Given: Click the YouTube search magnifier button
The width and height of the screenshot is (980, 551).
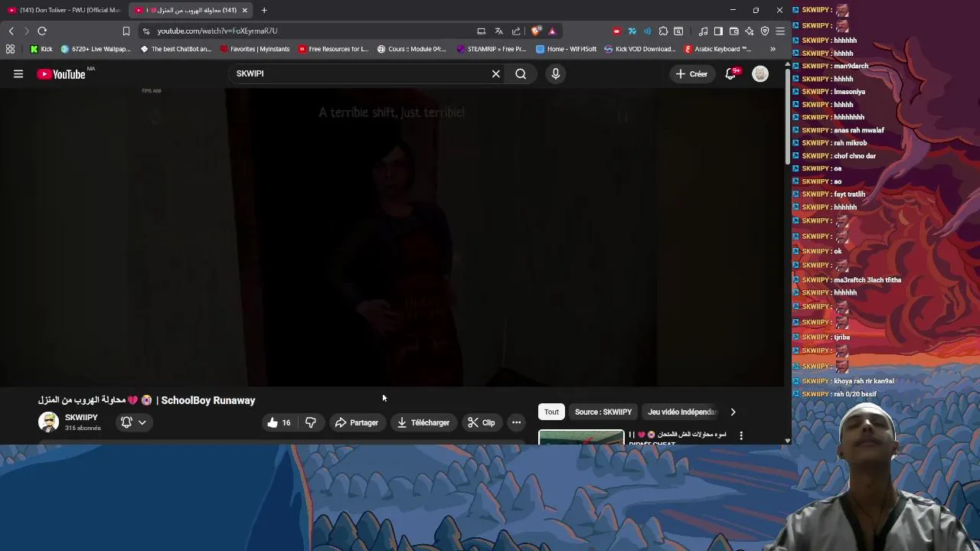Looking at the screenshot, I should point(521,74).
